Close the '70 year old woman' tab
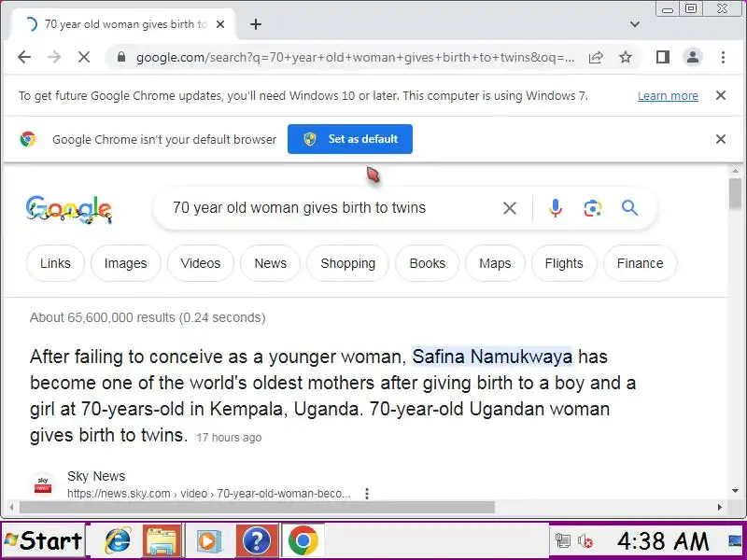 click(x=220, y=24)
